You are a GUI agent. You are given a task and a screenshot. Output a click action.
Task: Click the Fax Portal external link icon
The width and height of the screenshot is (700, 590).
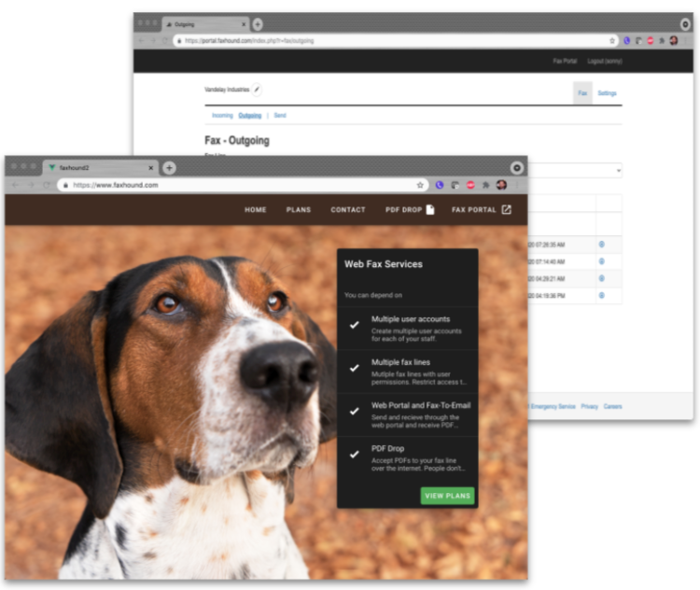click(x=507, y=210)
